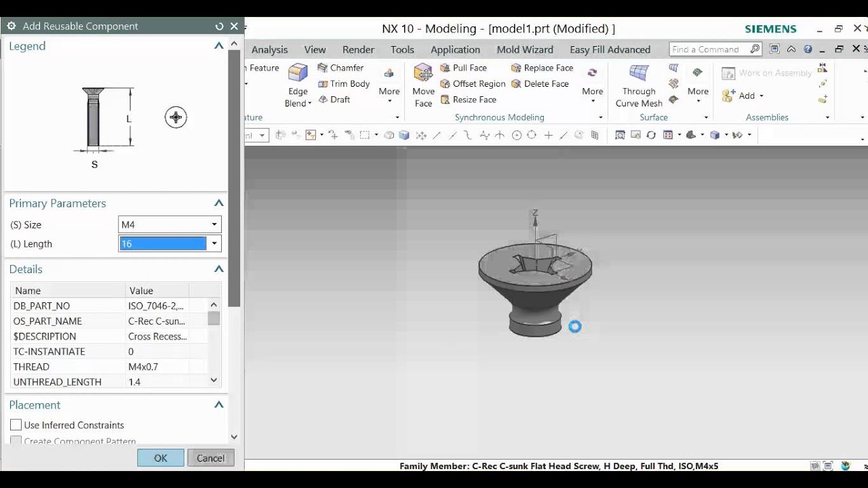Image resolution: width=868 pixels, height=488 pixels.
Task: Select the DB_PART_NO row in Details
Action: pos(108,306)
